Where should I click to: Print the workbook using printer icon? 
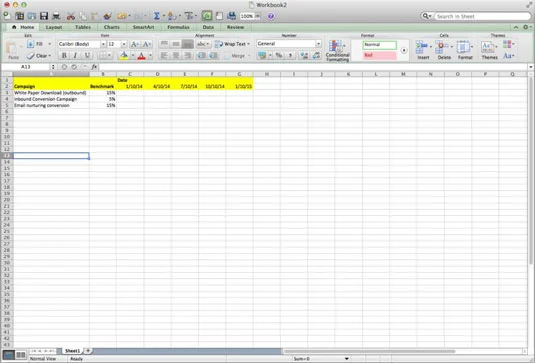point(56,16)
